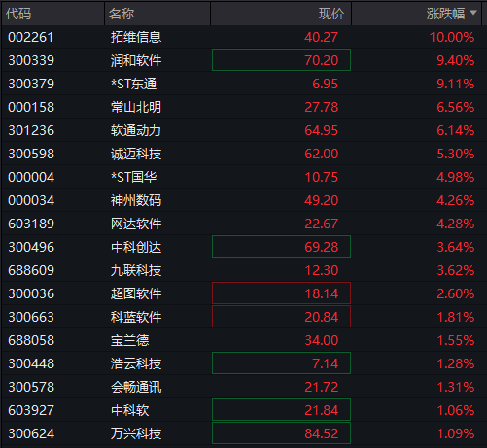Open 拓维信息 stock row
Viewport: 487px width, 448px height.
pyautogui.click(x=243, y=37)
